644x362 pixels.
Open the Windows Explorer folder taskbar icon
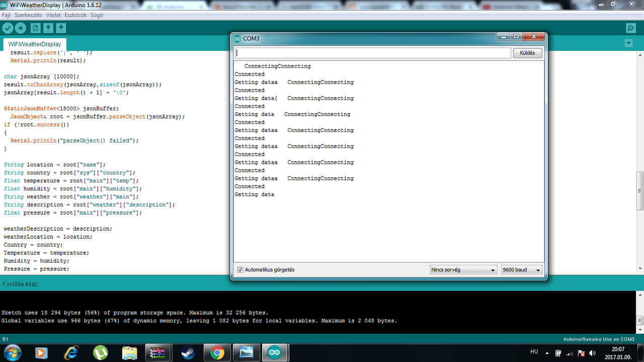[130, 352]
